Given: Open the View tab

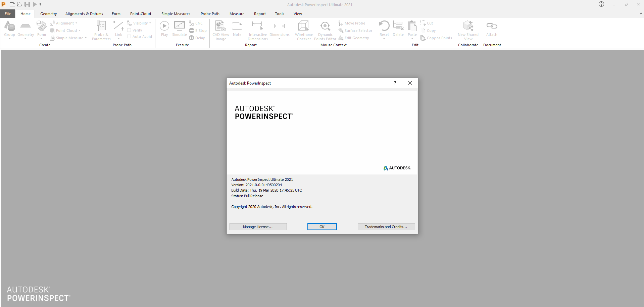Looking at the screenshot, I should (298, 14).
